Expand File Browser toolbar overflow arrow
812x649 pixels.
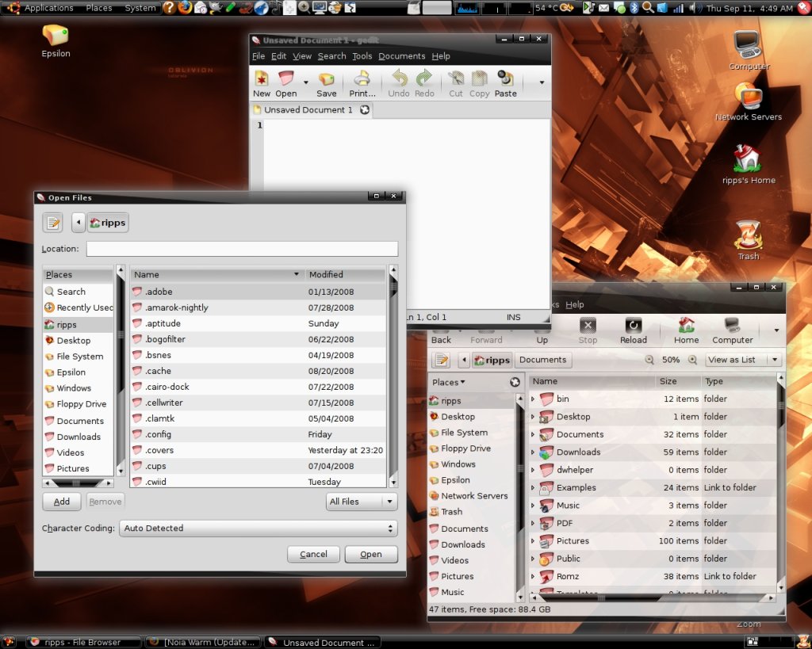[x=776, y=330]
